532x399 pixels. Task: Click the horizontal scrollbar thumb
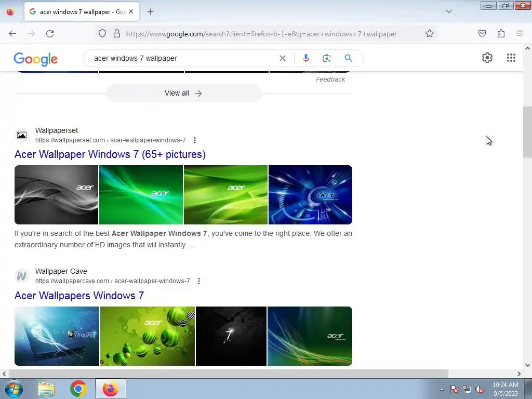click(228, 374)
